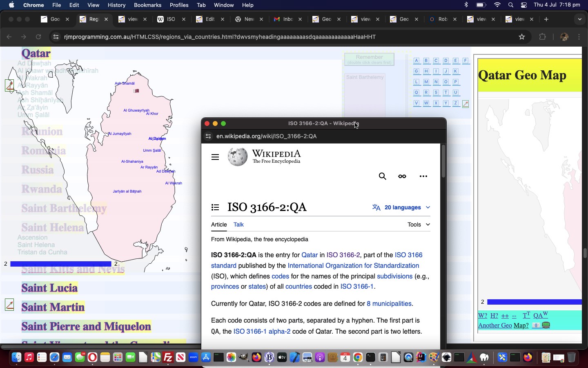Switch to the Talk tab
The width and height of the screenshot is (588, 368).
pyautogui.click(x=238, y=224)
